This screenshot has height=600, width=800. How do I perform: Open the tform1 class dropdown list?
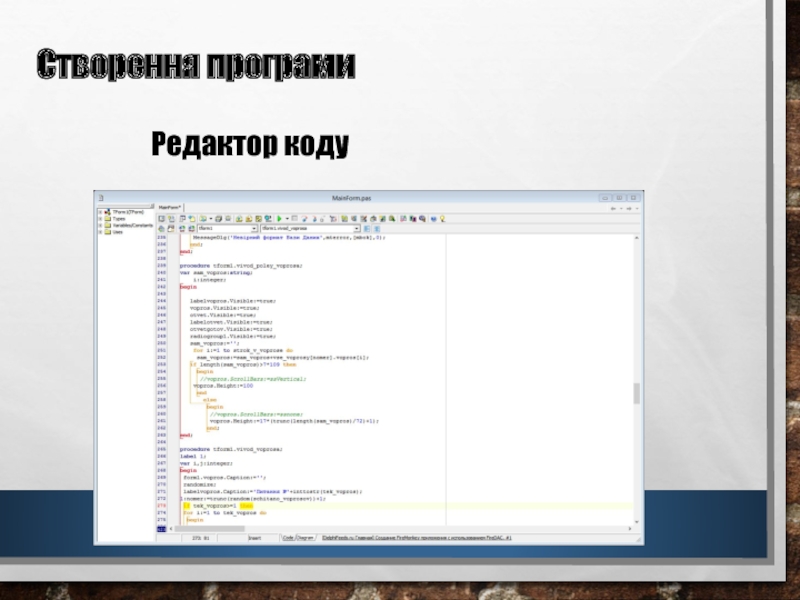point(254,228)
